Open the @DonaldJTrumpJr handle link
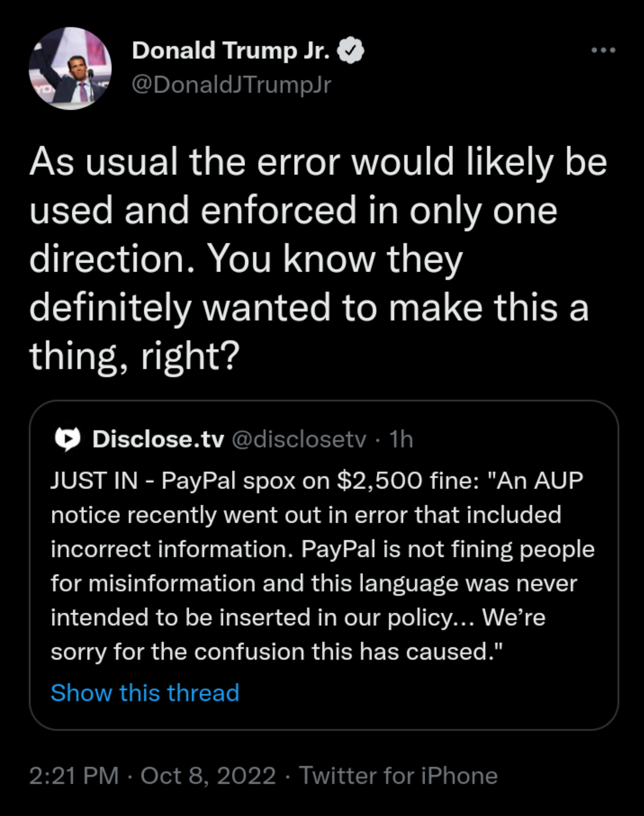644x816 pixels. click(231, 85)
